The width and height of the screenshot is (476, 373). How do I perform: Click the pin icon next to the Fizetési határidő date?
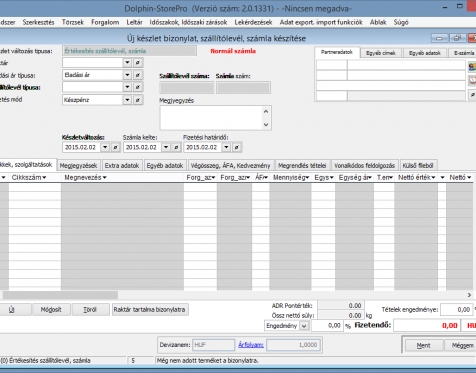[237, 147]
